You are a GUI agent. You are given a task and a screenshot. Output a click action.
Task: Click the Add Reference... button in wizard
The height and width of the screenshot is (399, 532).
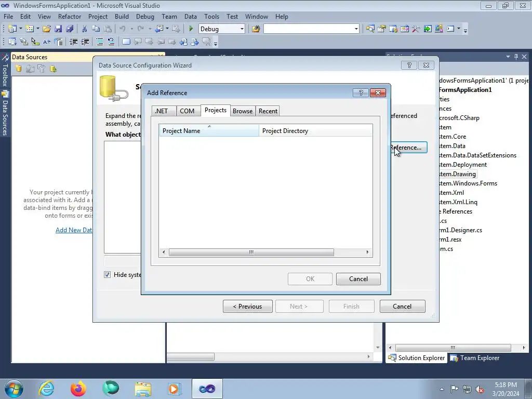tap(408, 147)
